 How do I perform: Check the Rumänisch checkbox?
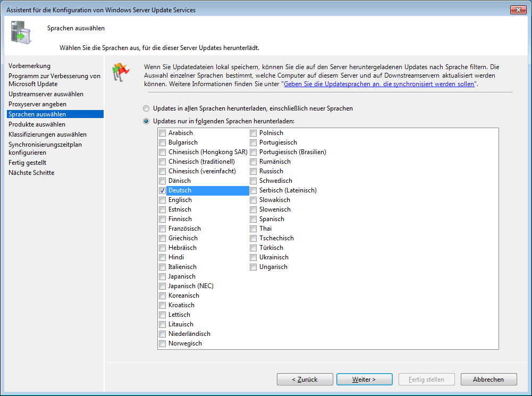coord(253,162)
